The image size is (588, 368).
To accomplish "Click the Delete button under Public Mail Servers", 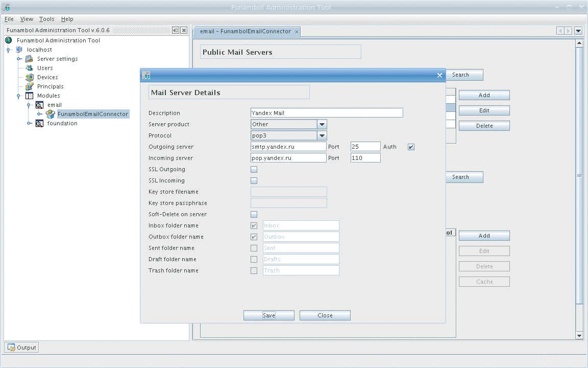I will click(x=484, y=126).
